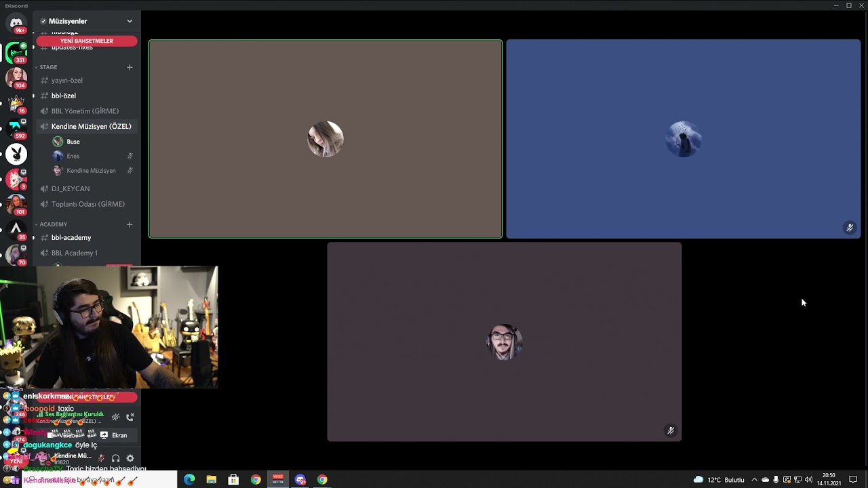Open Discord from the taskbar
Viewport: 868px width, 488px height.
[300, 479]
